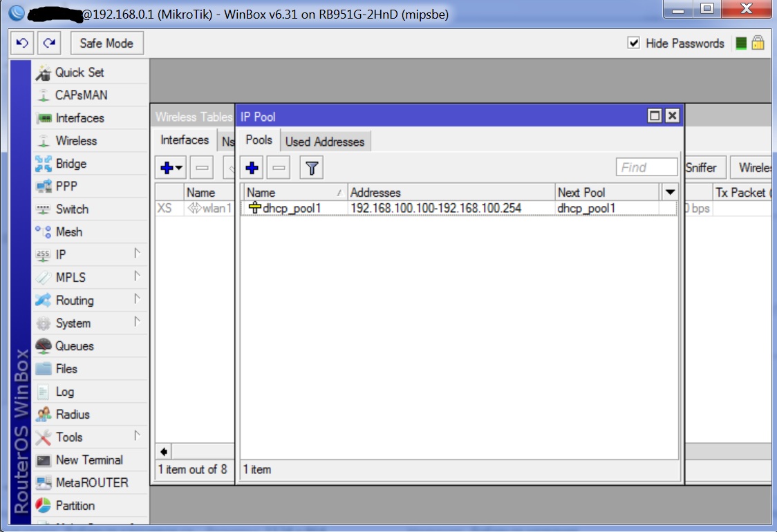The height and width of the screenshot is (532, 777).
Task: Launch New Terminal
Action: 89,459
